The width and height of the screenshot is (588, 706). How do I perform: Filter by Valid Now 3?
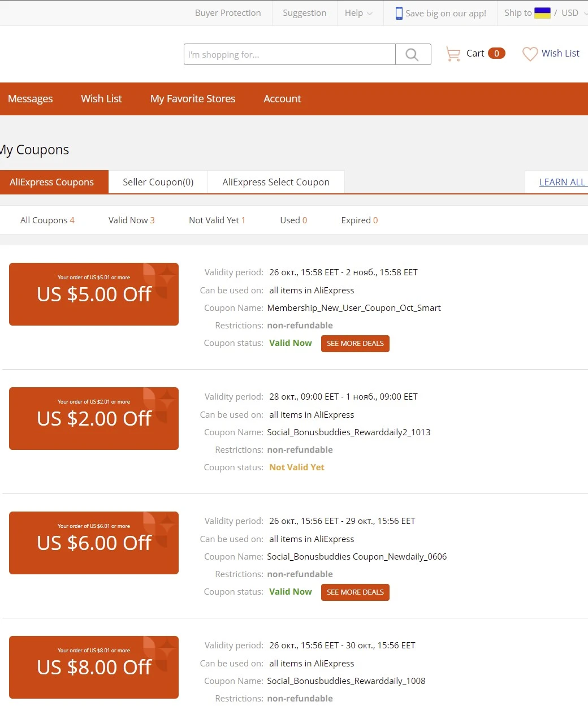[132, 220]
